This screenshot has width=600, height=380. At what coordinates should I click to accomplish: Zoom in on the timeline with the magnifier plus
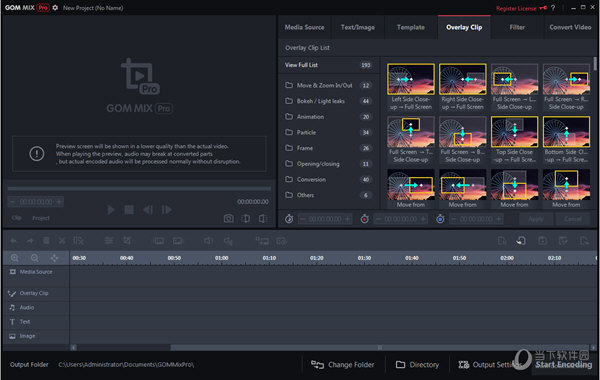[15, 258]
